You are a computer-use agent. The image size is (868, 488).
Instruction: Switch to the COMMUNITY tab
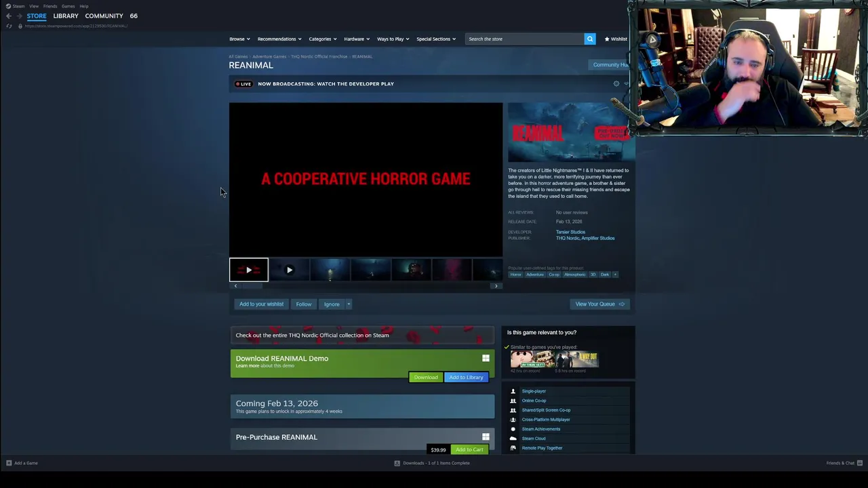coord(104,16)
